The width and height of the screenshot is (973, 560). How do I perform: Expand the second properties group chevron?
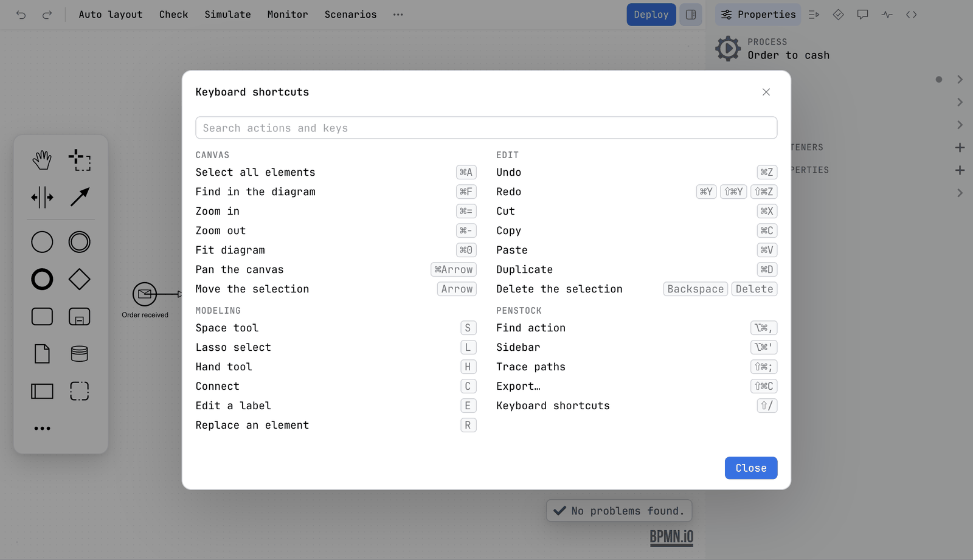tap(960, 102)
